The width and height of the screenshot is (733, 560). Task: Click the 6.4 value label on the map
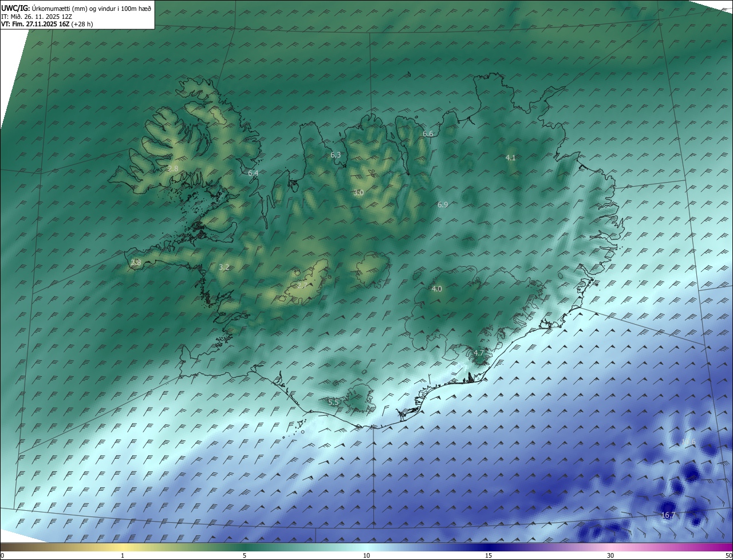coord(253,173)
